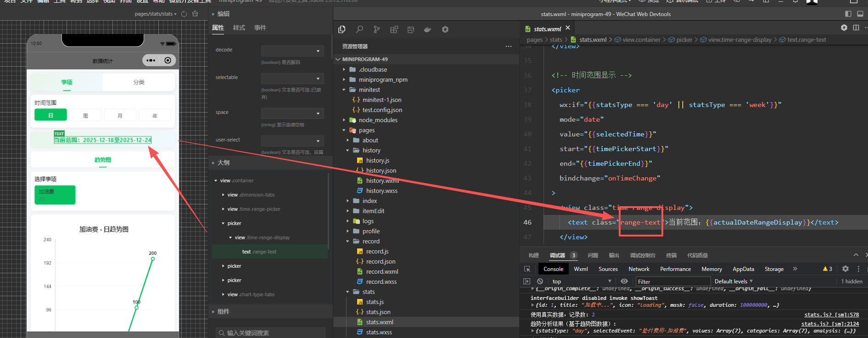Switch to the 样式 tab
The height and width of the screenshot is (338, 868).
[239, 28]
